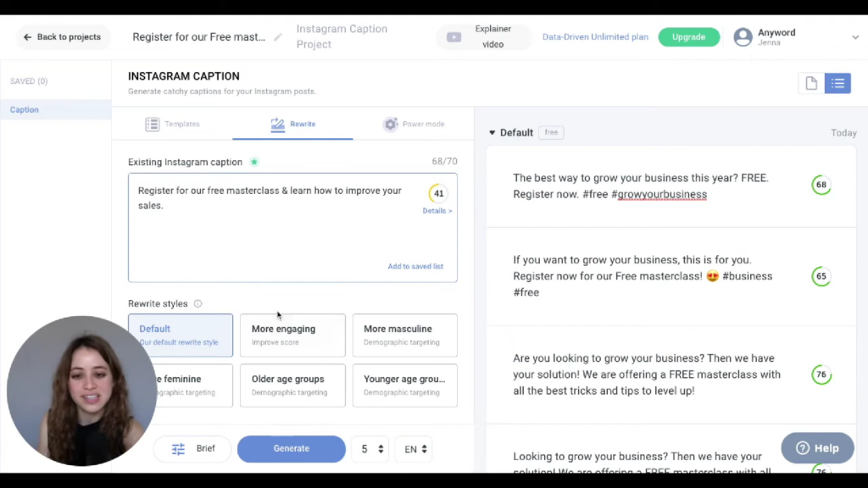This screenshot has height=488, width=868.
Task: Click the Anyword profile avatar icon
Action: 743,36
